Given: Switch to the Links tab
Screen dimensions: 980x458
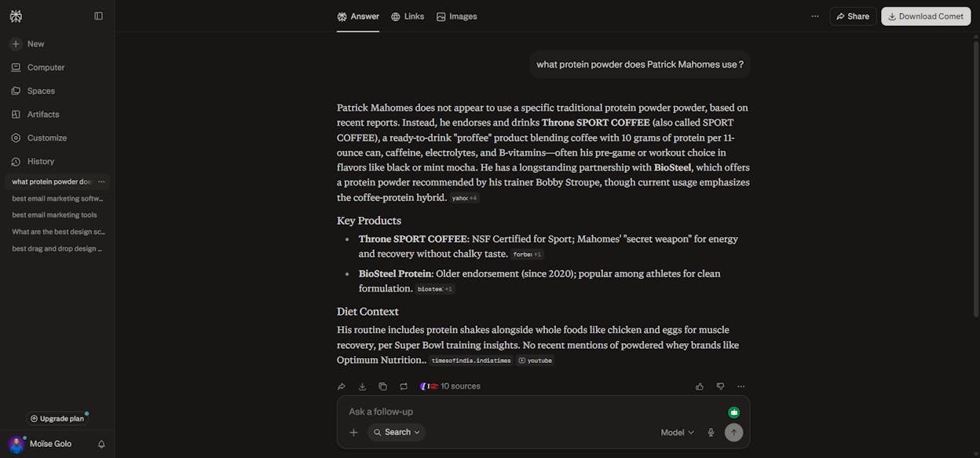Looking at the screenshot, I should pos(408,16).
